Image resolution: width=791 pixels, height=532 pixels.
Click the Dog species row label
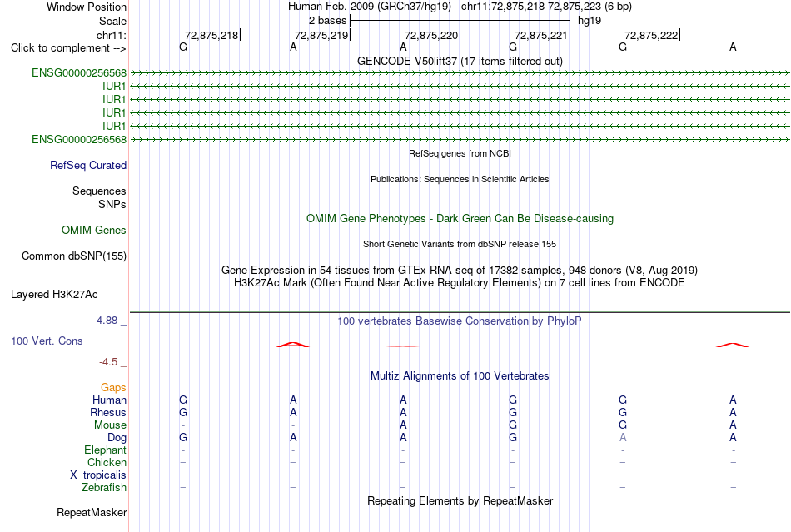117,438
